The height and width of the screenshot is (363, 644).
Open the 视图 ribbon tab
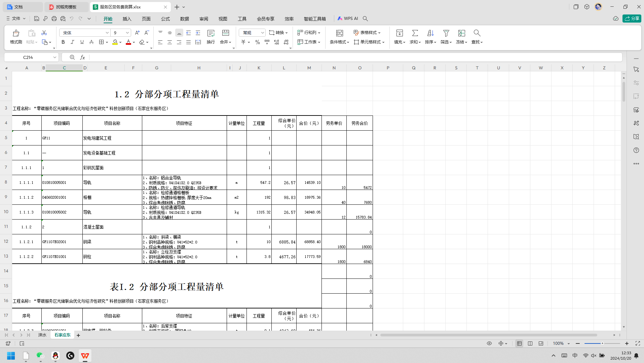tap(223, 19)
